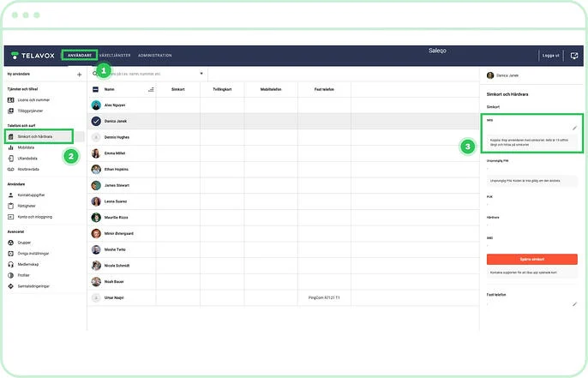The width and height of the screenshot is (588, 378).
Task: Click the Ny användare label
Action: 19,74
